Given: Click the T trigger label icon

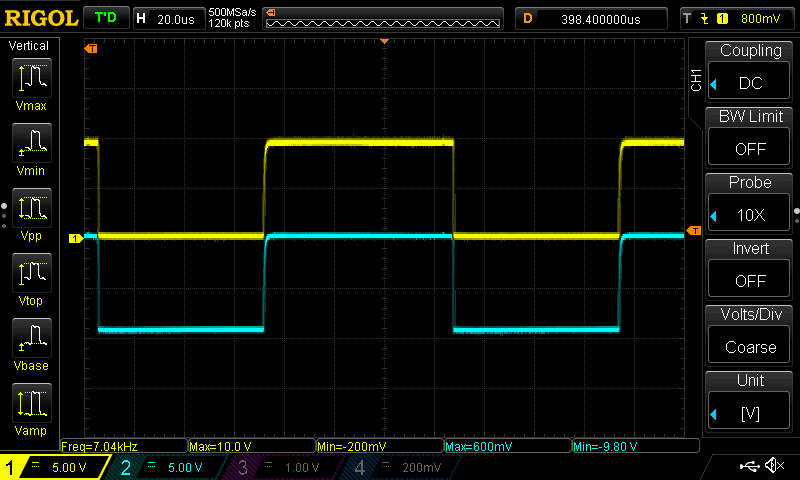Looking at the screenshot, I should [x=687, y=19].
